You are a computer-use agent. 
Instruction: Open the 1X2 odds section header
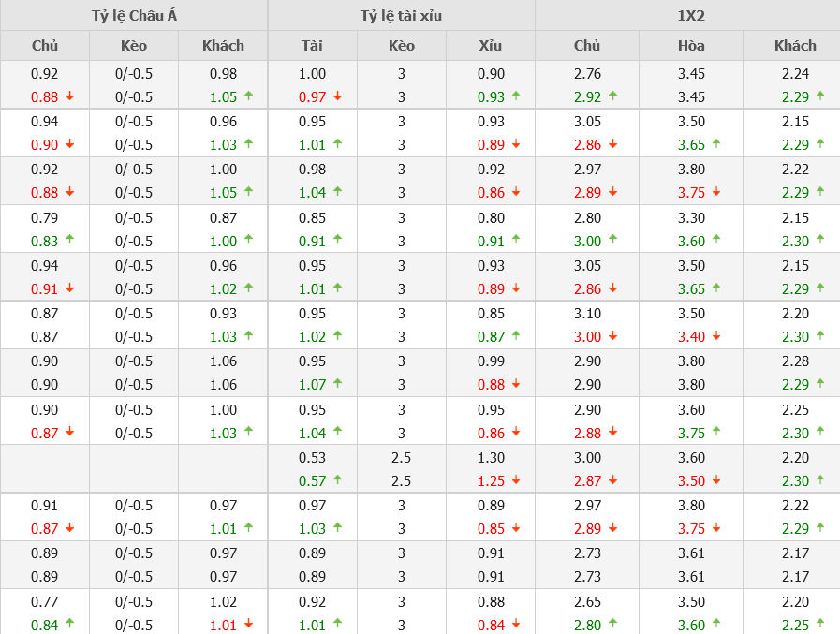(x=686, y=15)
